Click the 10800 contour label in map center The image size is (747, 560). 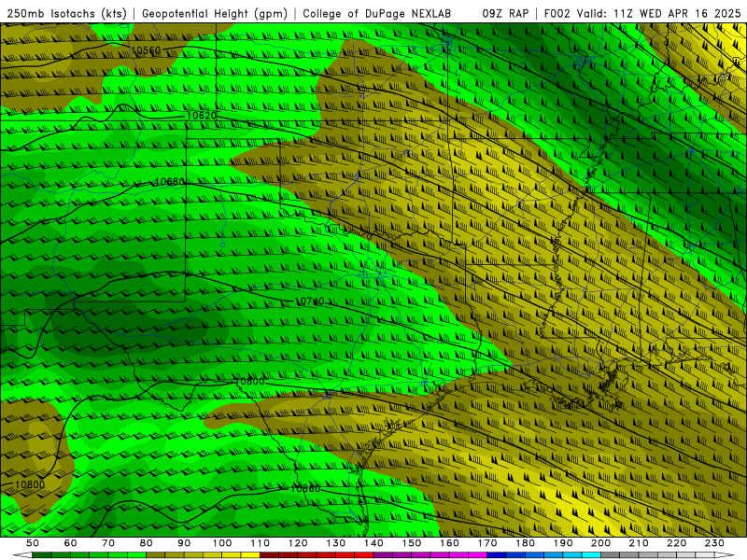tap(249, 382)
